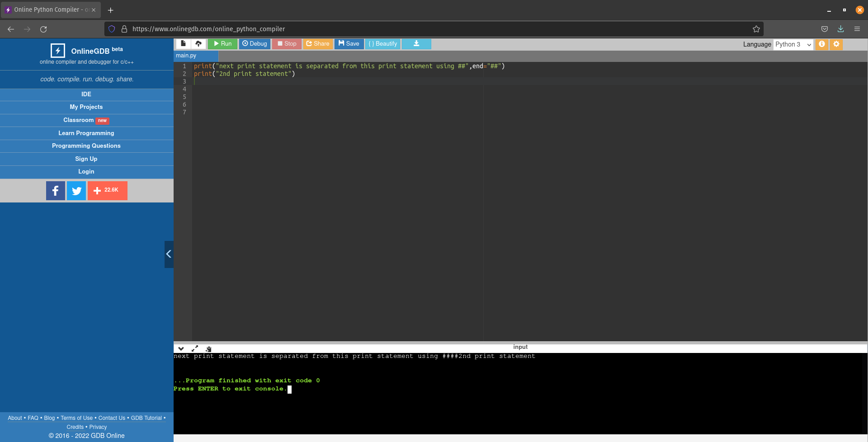Image resolution: width=868 pixels, height=442 pixels.
Task: Beautify the source code
Action: tap(383, 44)
